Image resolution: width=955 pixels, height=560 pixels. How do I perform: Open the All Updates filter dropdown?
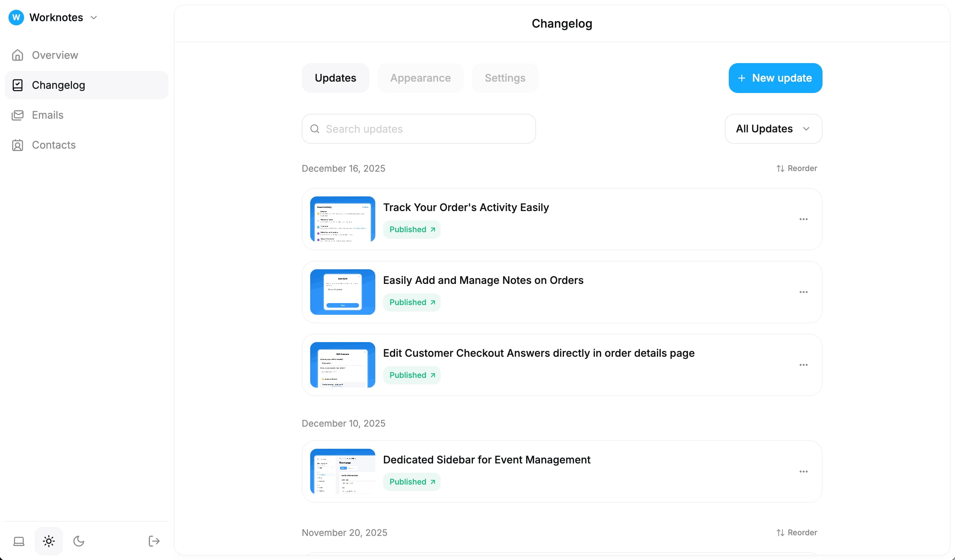pyautogui.click(x=773, y=129)
